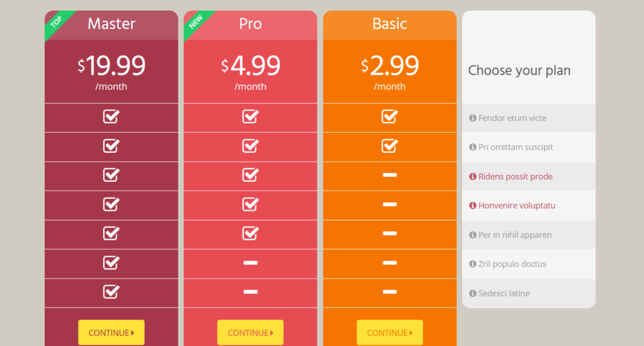Click info icon beside Honvenire voluptatu
Viewport: 644px width, 346px height.
pyautogui.click(x=473, y=206)
